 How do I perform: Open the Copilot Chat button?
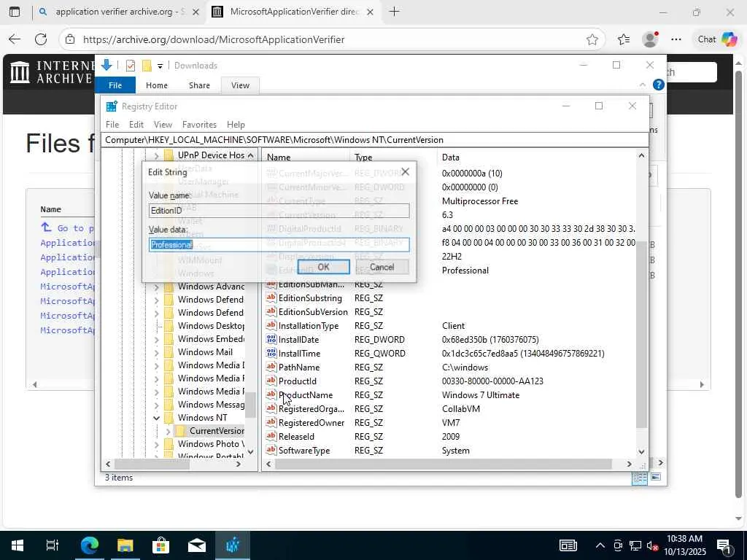(717, 39)
